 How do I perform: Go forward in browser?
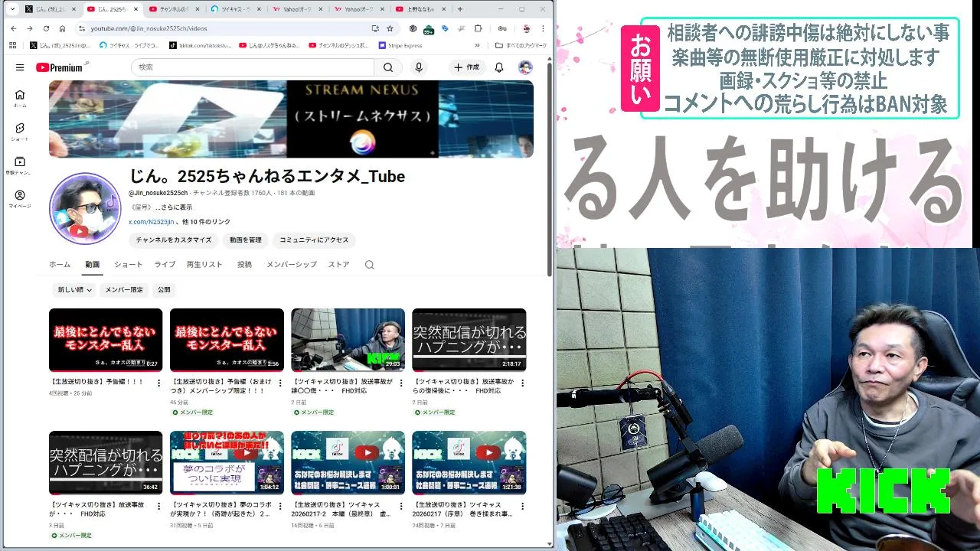[x=29, y=28]
